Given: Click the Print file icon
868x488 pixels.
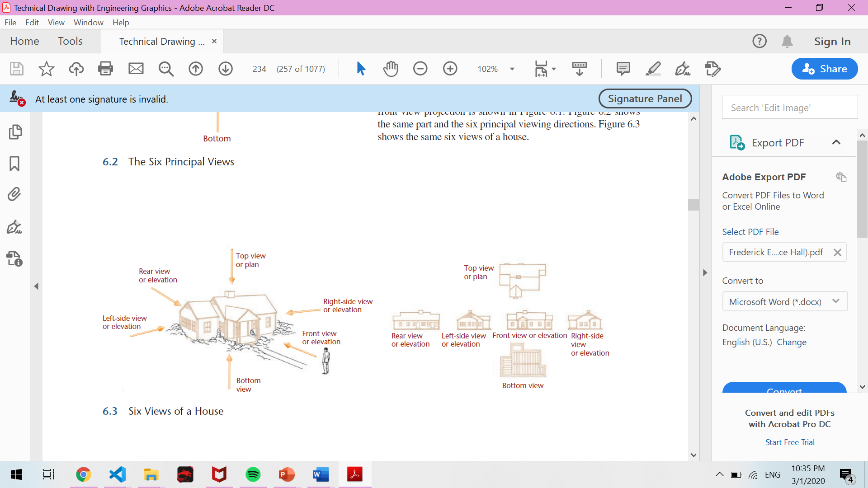Looking at the screenshot, I should tap(105, 69).
